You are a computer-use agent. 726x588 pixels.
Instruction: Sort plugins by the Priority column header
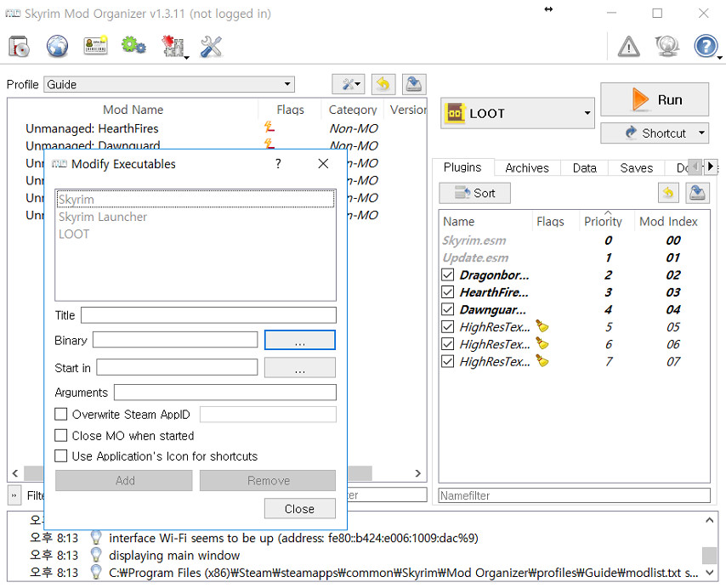coord(603,221)
